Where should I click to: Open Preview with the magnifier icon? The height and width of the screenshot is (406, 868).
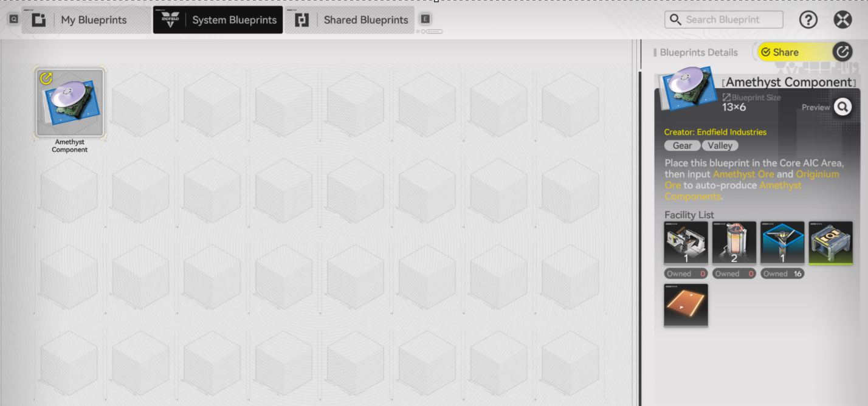[x=842, y=107]
